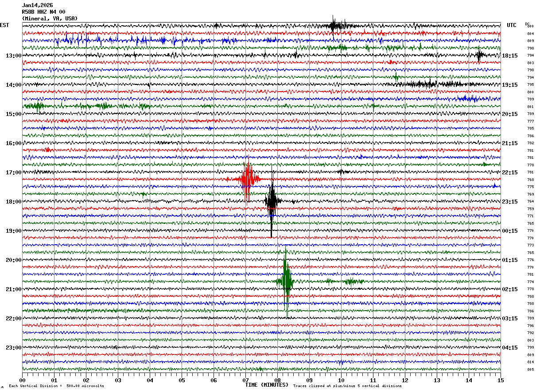Click DC value 771
536x392 pixels.
(530, 216)
